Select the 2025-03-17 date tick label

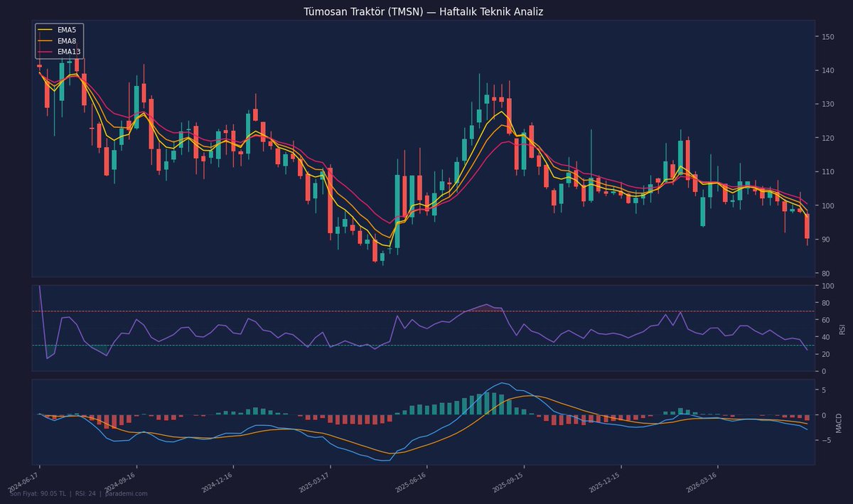(313, 483)
